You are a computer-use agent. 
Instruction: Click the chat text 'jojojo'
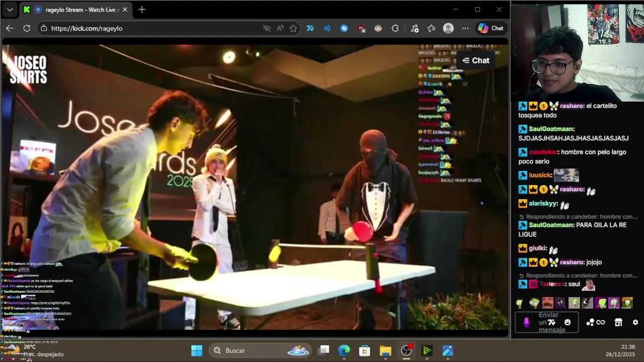(x=594, y=262)
